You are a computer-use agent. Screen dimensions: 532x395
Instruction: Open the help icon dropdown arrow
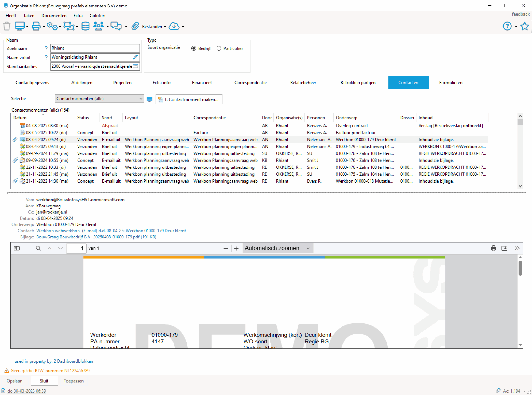click(516, 27)
